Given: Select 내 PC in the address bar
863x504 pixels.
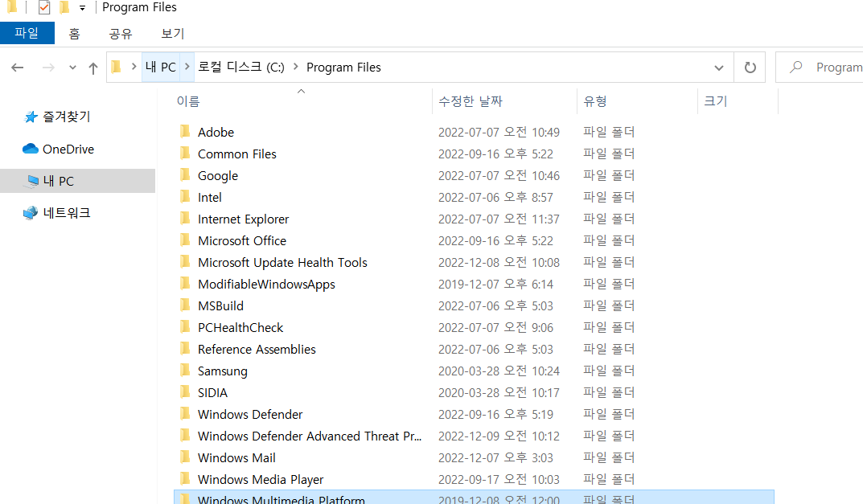Looking at the screenshot, I should coord(161,68).
